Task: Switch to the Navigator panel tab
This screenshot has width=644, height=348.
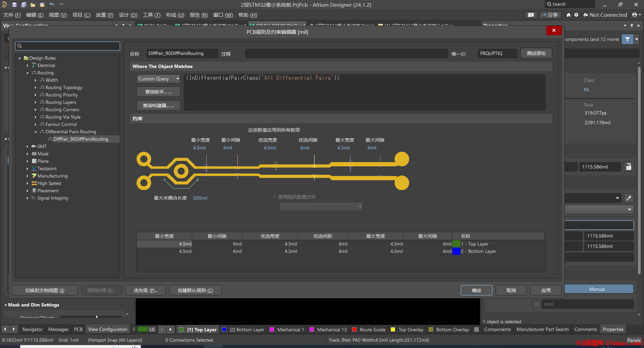Action: tap(33, 329)
